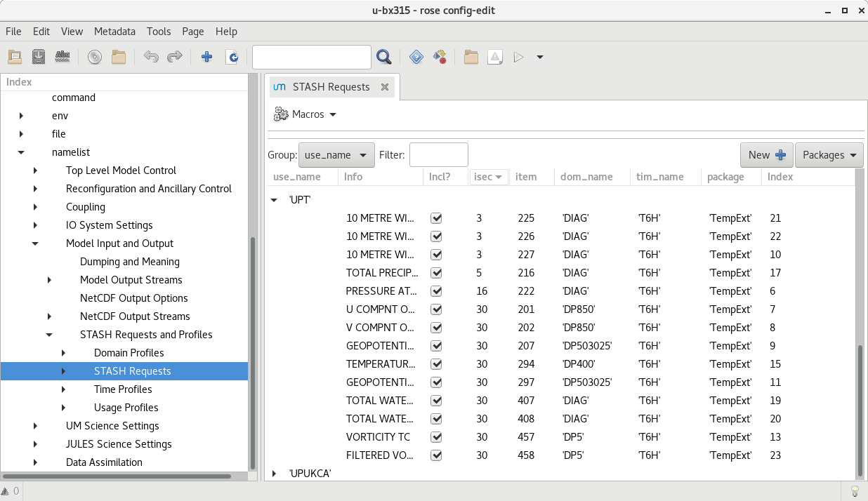The height and width of the screenshot is (501, 868).
Task: Toggle Incl? checkbox for PRESSURE AT item 222
Action: 436,291
